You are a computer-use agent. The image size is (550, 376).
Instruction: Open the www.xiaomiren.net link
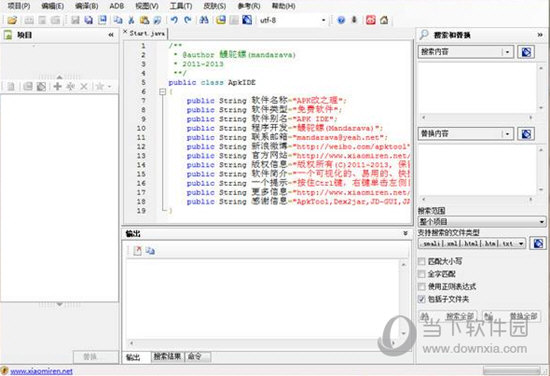click(41, 371)
